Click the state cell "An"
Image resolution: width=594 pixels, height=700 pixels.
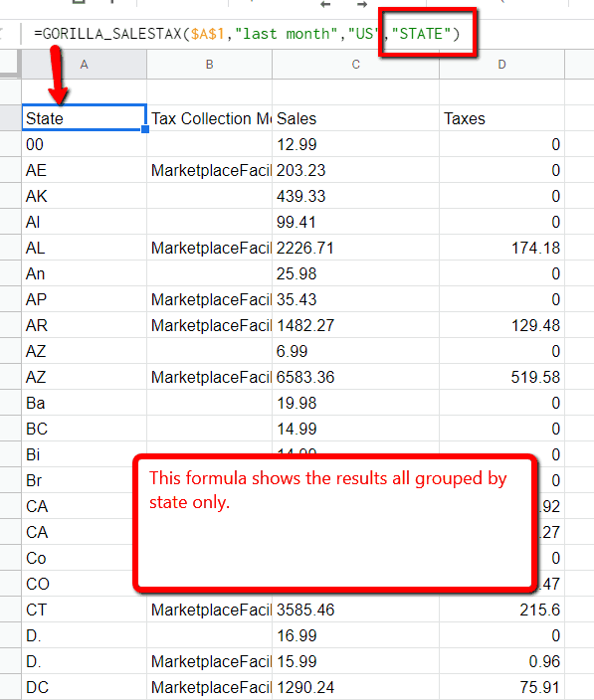pos(84,273)
